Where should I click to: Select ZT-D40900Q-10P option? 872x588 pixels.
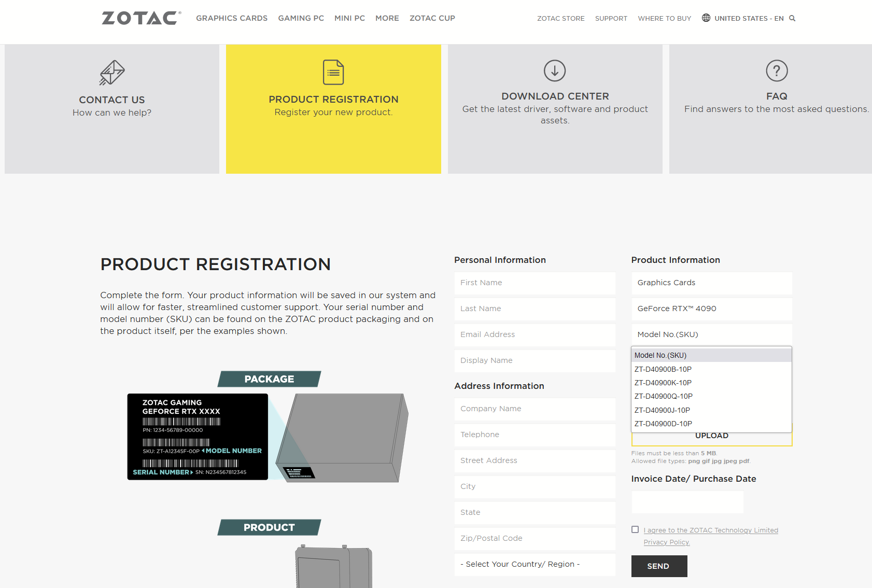(x=711, y=396)
